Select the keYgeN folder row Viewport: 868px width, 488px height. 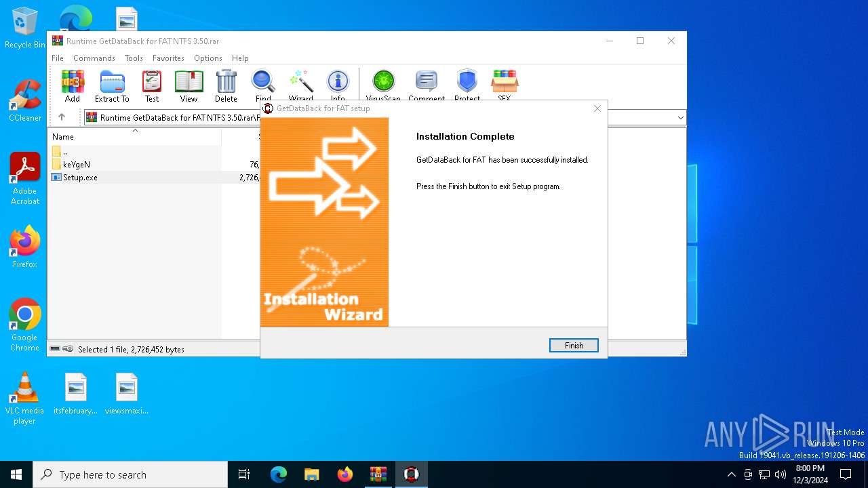(155, 164)
